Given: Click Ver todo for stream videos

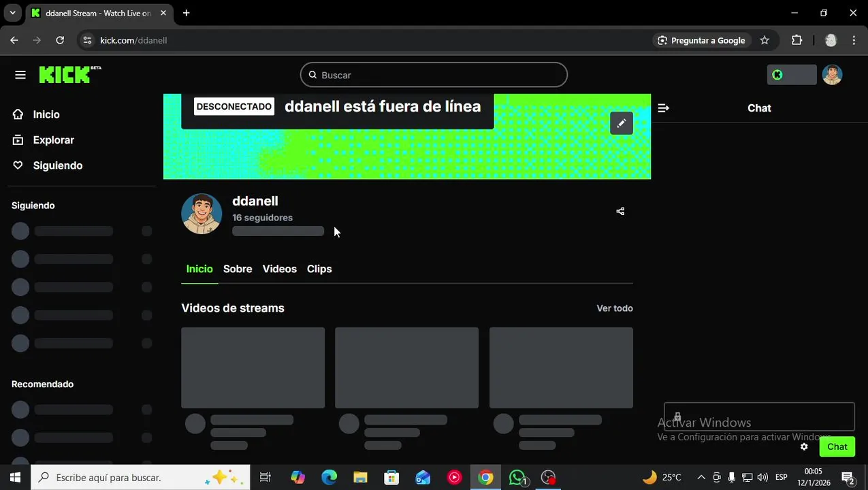Looking at the screenshot, I should (615, 308).
